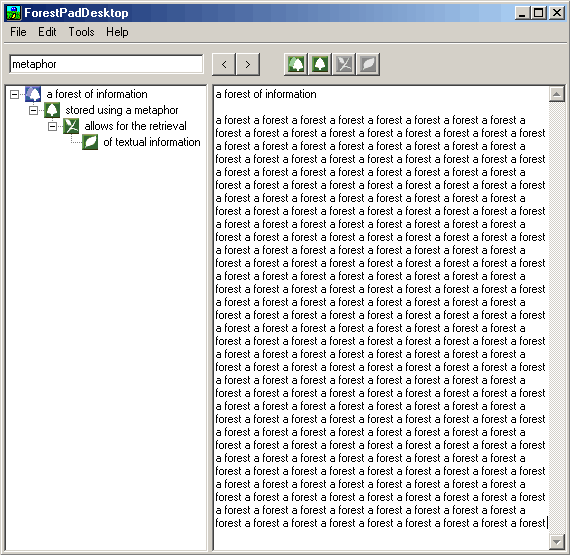The image size is (570, 555).
Task: Go back with the previous arrow button
Action: [224, 64]
